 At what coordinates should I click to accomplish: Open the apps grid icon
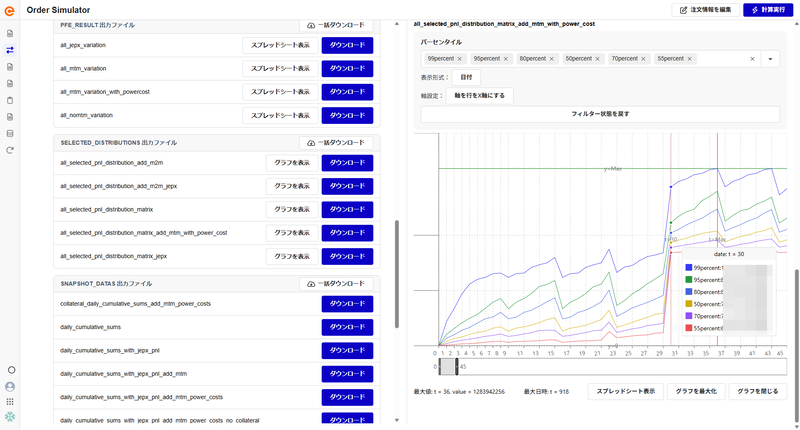pos(10,402)
